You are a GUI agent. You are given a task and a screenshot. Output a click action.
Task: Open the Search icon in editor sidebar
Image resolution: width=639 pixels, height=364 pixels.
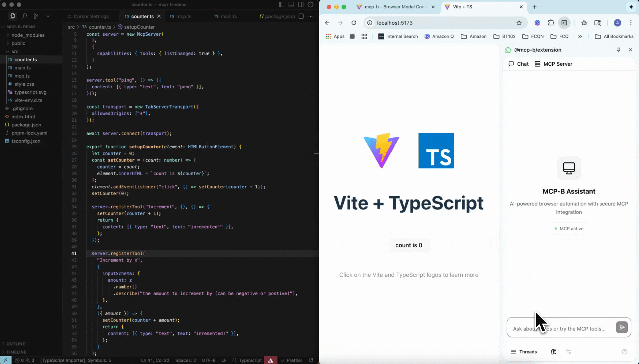(x=24, y=16)
